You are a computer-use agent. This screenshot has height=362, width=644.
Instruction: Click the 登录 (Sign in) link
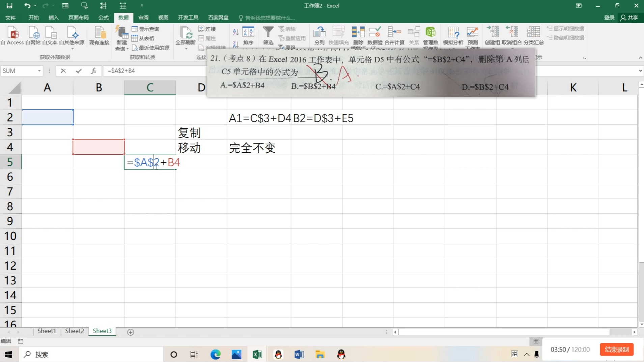click(x=609, y=18)
